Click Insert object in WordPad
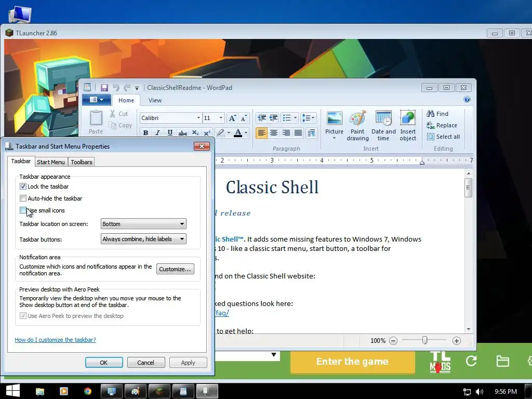Viewport: 532px width, 399px height. pos(408,126)
